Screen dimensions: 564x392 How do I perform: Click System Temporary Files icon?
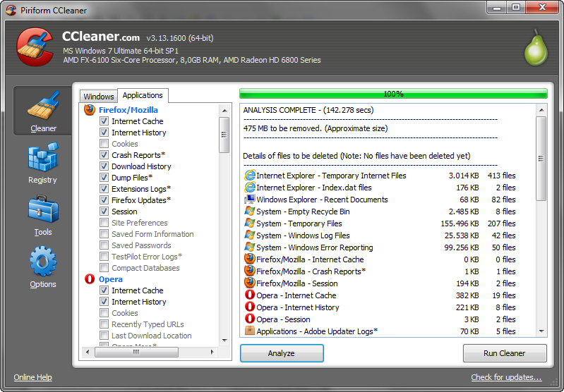(x=250, y=223)
